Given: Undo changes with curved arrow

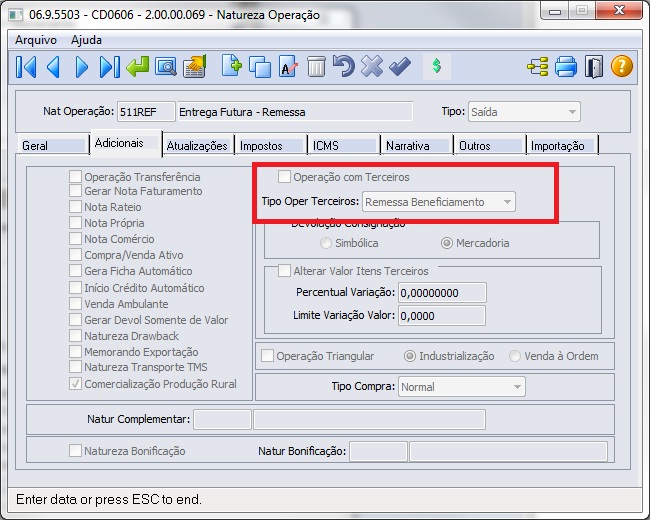Looking at the screenshot, I should [344, 66].
